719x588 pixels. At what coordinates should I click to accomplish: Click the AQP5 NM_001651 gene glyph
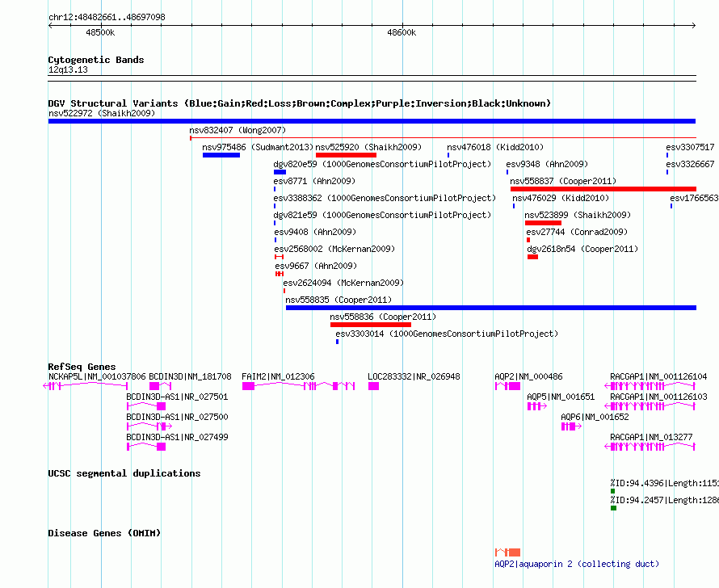[x=537, y=406]
